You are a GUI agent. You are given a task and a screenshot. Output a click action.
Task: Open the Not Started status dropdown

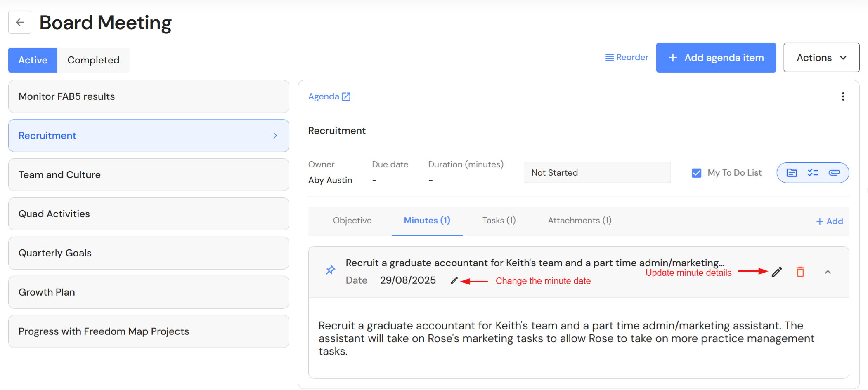597,172
